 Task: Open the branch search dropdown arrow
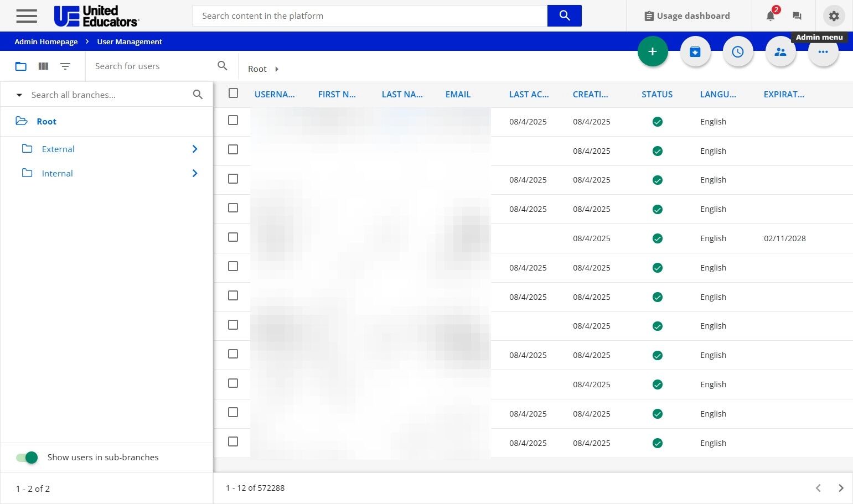tap(19, 95)
